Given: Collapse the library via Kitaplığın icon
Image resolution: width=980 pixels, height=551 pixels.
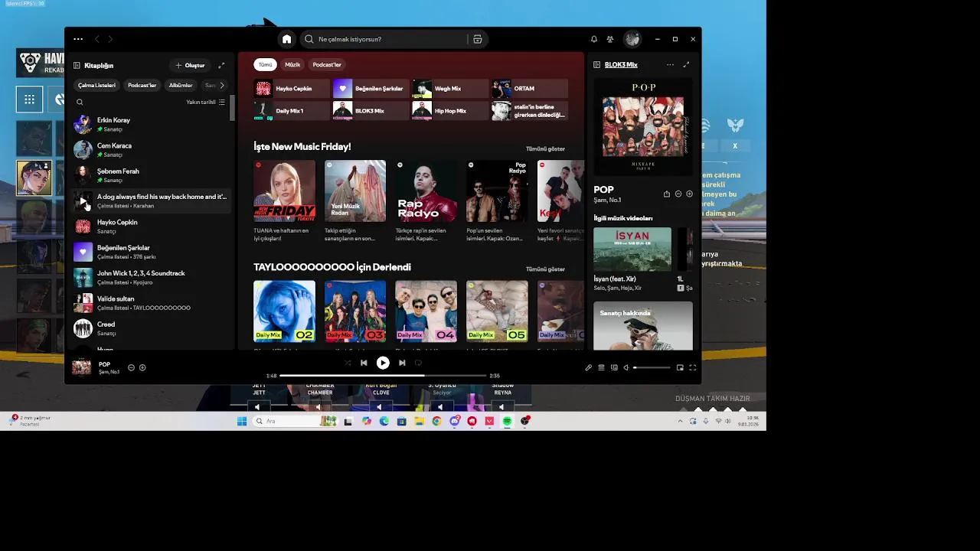Looking at the screenshot, I should pyautogui.click(x=77, y=66).
